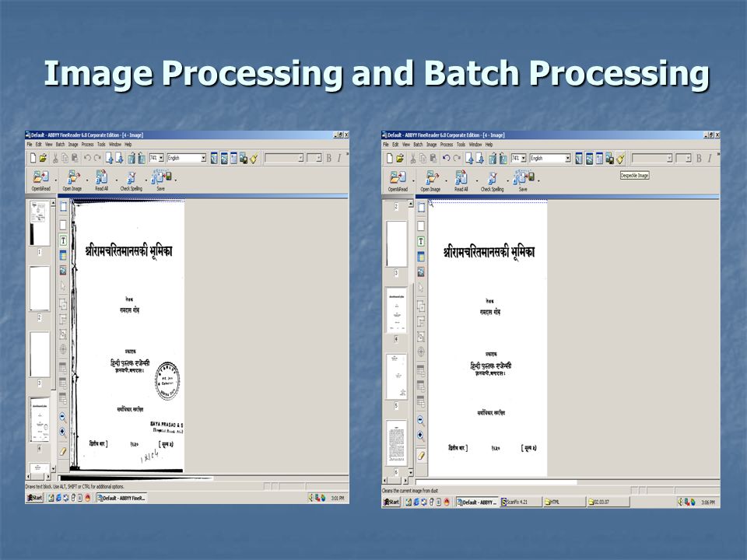Click Despeckle Image broom icon in left window
This screenshot has height=560, width=747.
tap(254, 158)
